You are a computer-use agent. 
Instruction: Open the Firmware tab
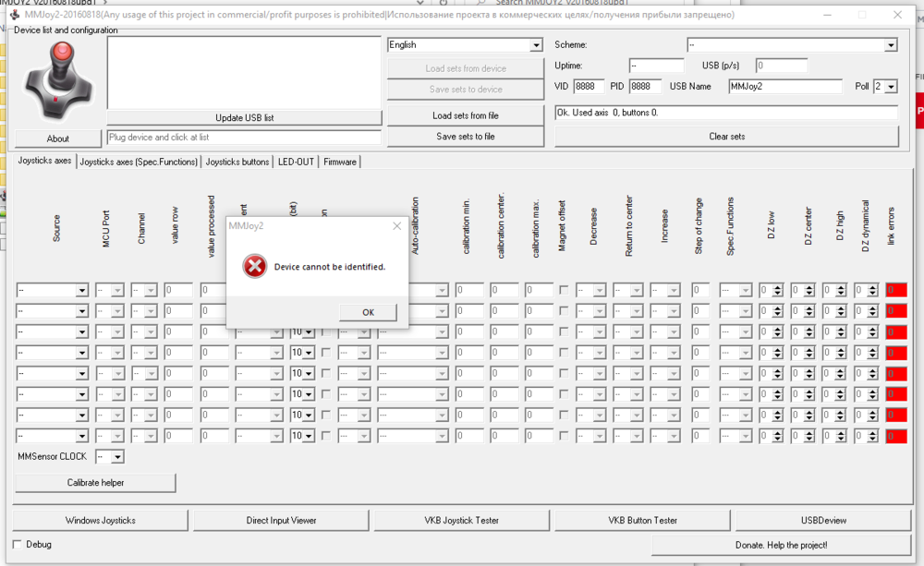pos(340,162)
